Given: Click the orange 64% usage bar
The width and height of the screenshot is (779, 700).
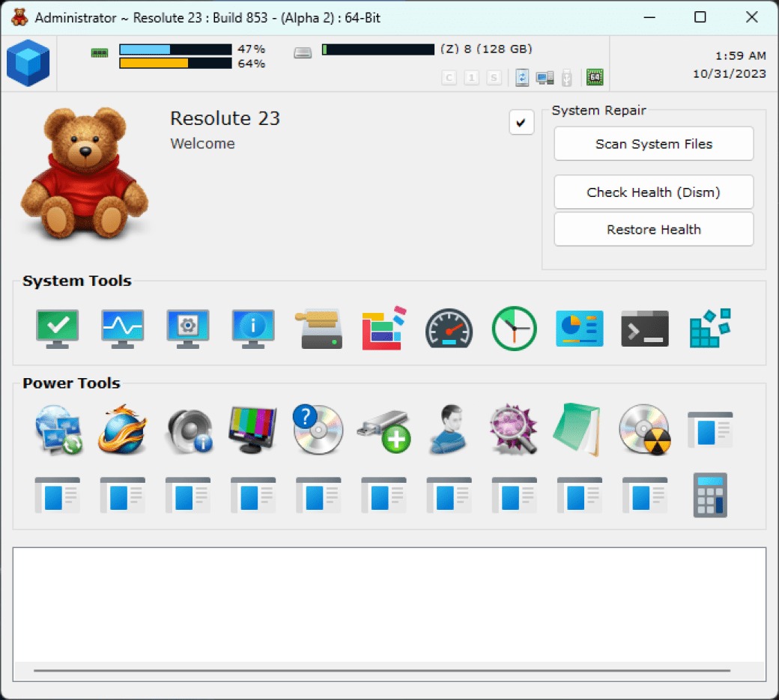Looking at the screenshot, I should point(175,64).
